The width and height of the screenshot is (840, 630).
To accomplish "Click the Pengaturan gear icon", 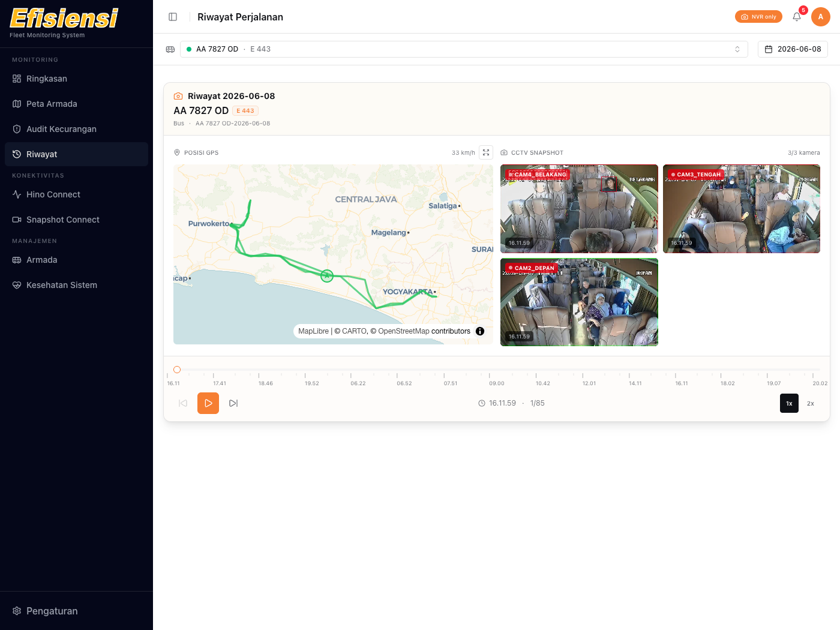I will (x=17, y=611).
